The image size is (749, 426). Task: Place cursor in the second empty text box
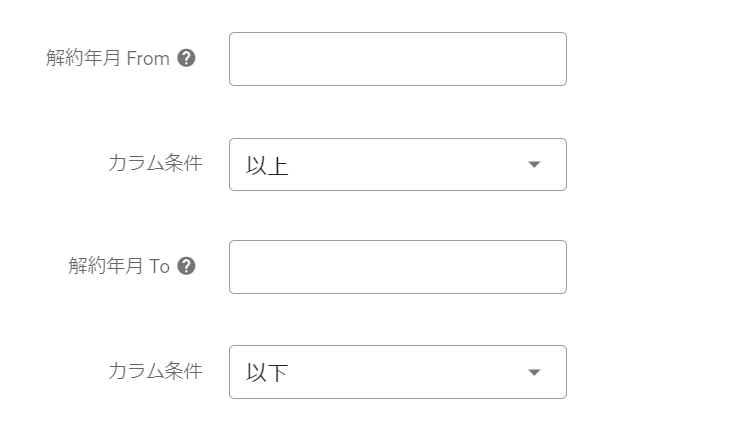tap(397, 267)
